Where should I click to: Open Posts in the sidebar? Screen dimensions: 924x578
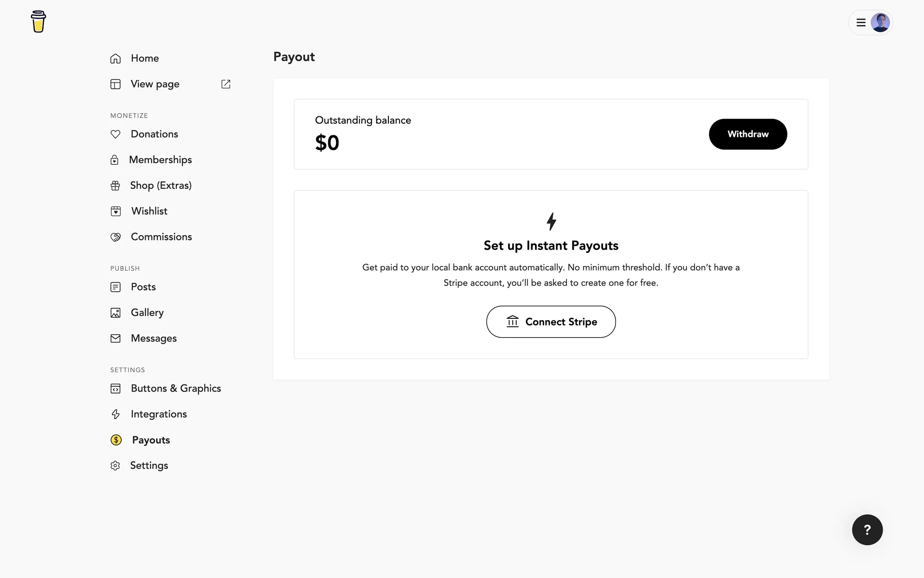pyautogui.click(x=143, y=287)
